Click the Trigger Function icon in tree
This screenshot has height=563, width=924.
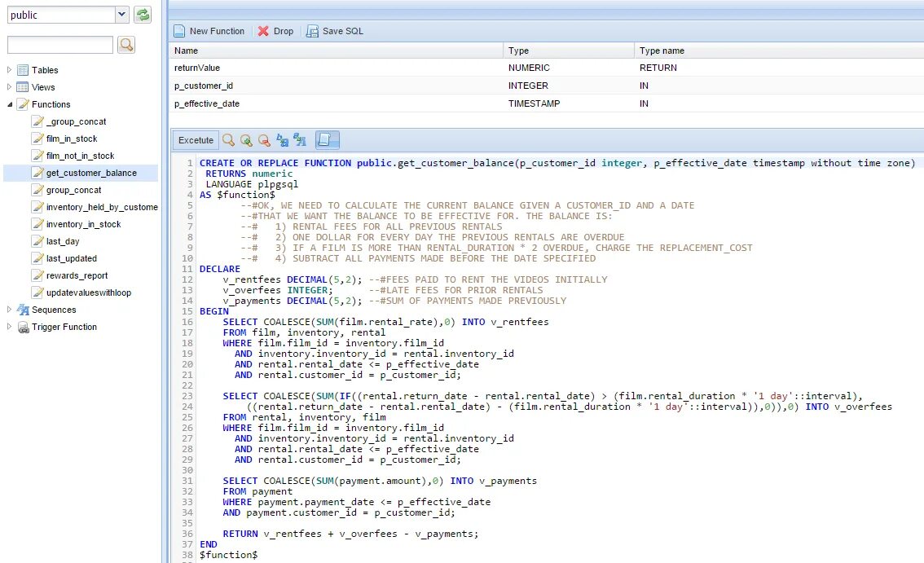[x=23, y=328]
